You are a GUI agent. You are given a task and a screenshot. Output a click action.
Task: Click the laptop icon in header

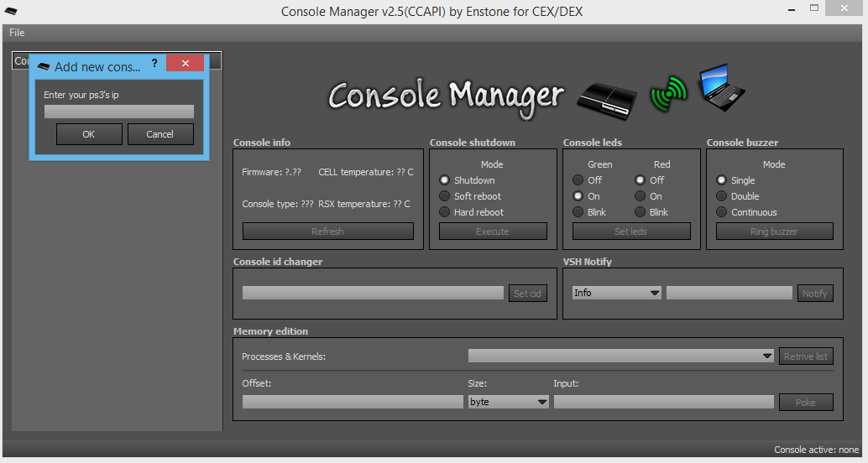point(720,87)
